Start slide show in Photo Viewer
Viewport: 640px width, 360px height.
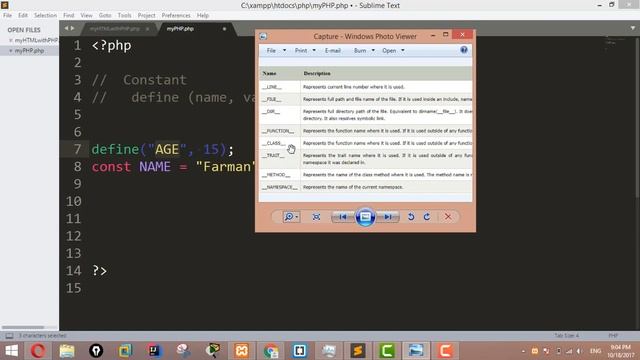[365, 217]
